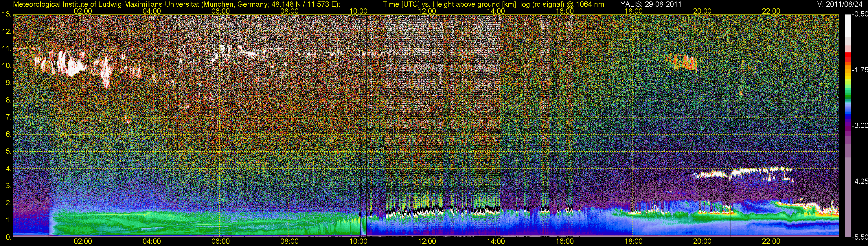Click the -3.00 colorbar scale label
The image size is (868, 246).
[860, 126]
